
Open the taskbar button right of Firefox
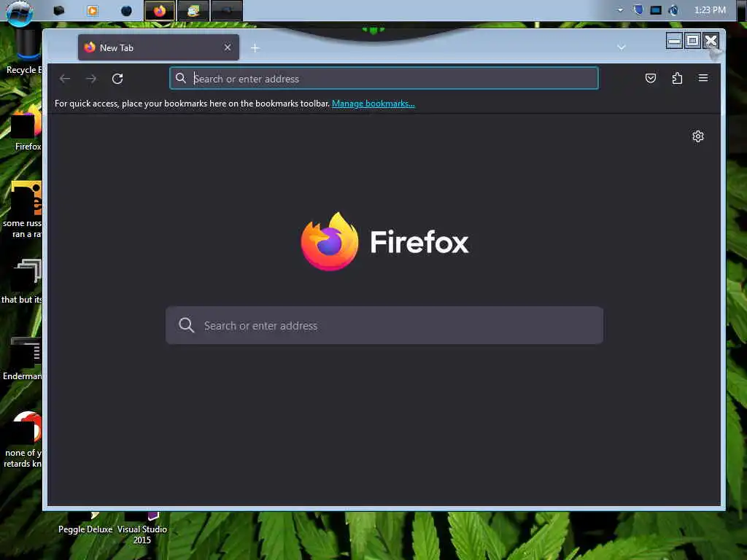pos(193,10)
